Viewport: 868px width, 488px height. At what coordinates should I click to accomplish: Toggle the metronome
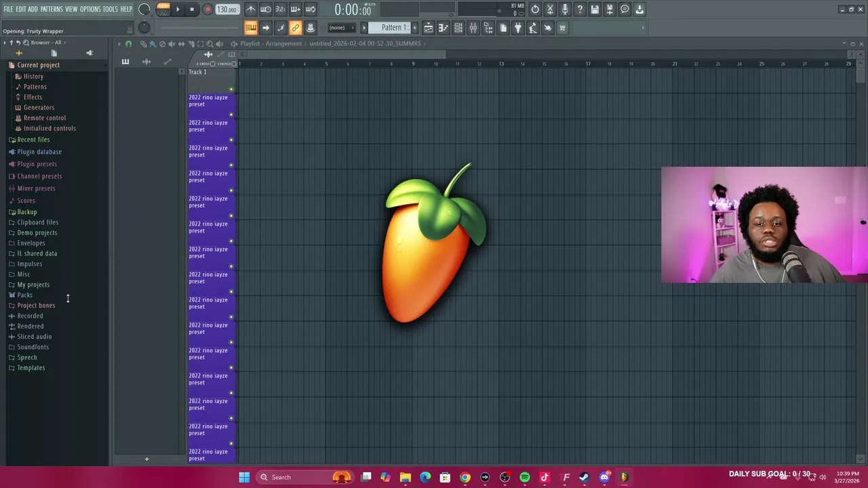pos(251,9)
